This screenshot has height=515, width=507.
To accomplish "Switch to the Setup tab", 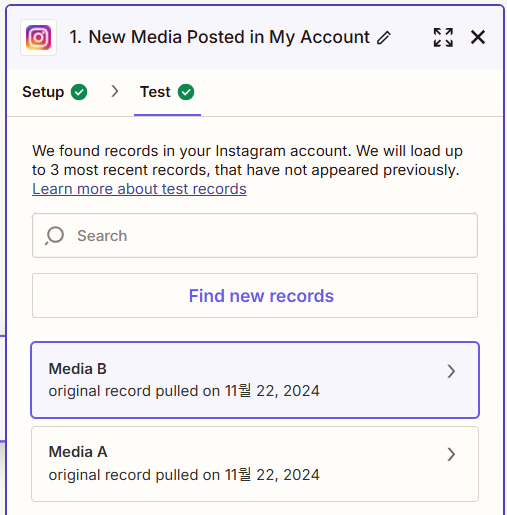I will coord(55,92).
